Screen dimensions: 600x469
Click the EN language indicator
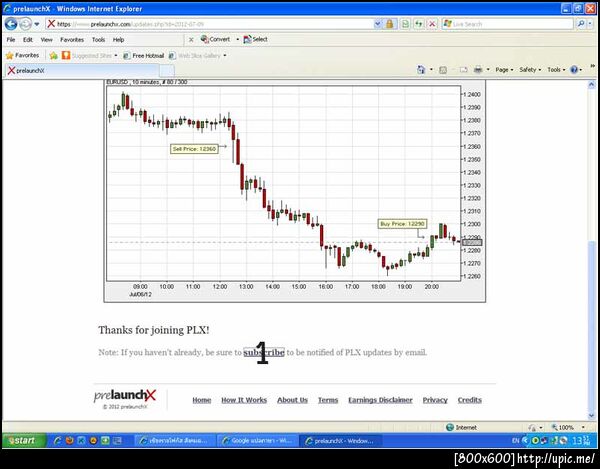click(515, 441)
